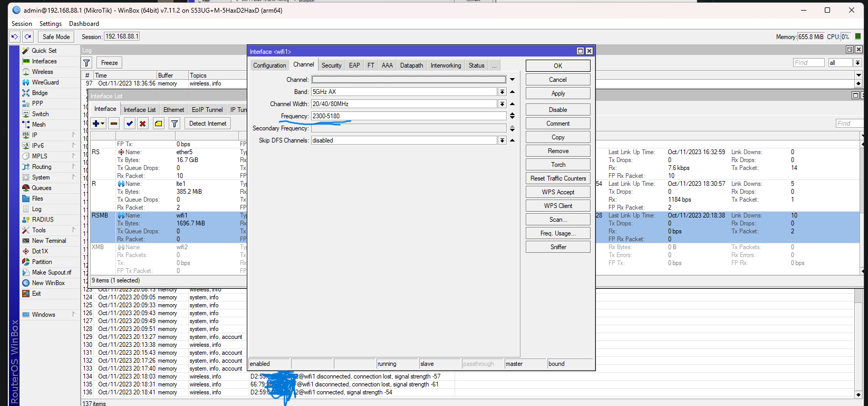The image size is (868, 406).
Task: Enable the interface with the blue checkmark
Action: pyautogui.click(x=130, y=124)
